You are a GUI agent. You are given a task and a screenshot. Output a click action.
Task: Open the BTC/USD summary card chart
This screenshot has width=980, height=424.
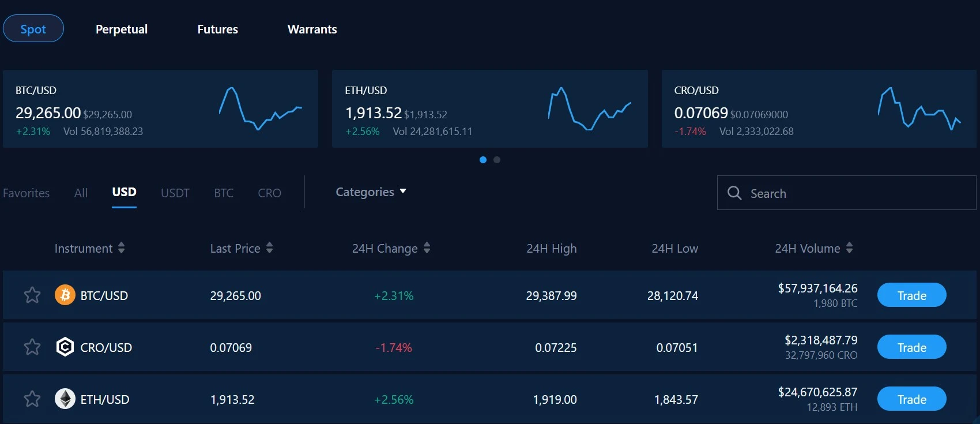click(x=260, y=108)
